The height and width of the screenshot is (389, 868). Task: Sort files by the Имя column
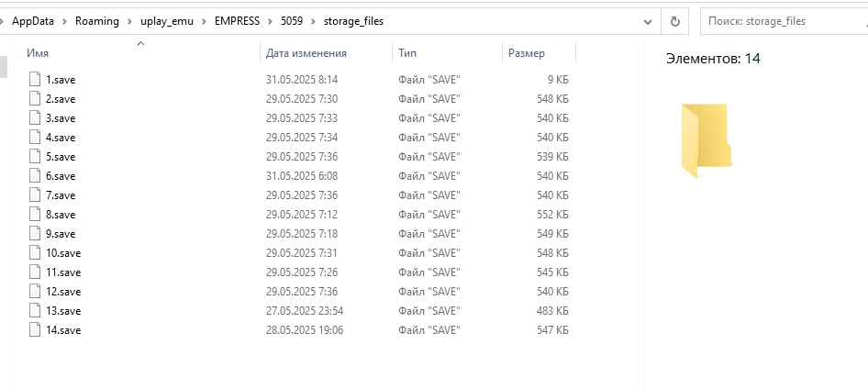click(38, 53)
